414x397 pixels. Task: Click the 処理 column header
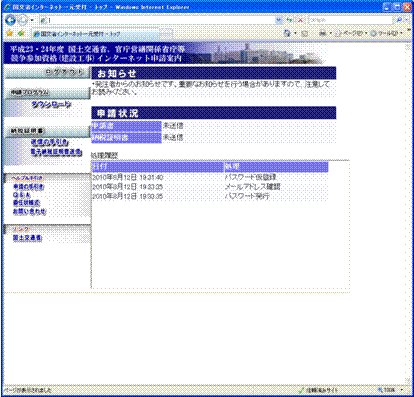click(276, 167)
